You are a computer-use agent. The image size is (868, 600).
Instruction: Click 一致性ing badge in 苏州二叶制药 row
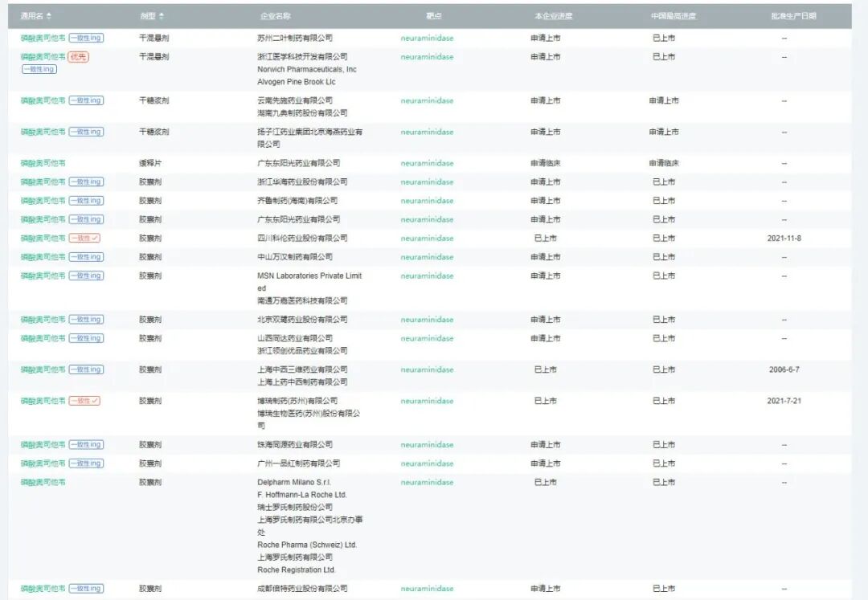point(86,38)
